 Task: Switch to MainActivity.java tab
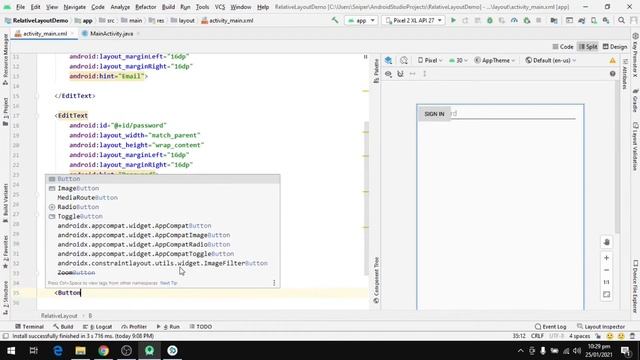click(x=111, y=33)
